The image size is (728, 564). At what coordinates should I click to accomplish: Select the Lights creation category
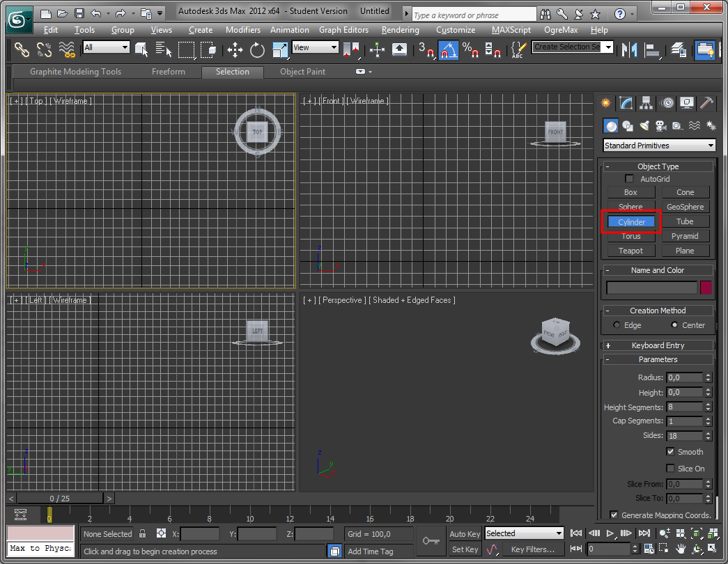644,125
